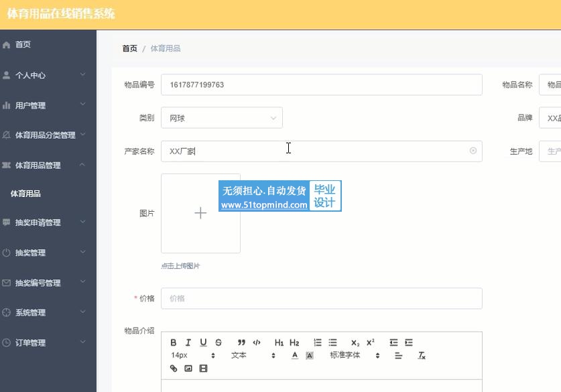
Task: Apply Heading 1 style
Action: 279,342
